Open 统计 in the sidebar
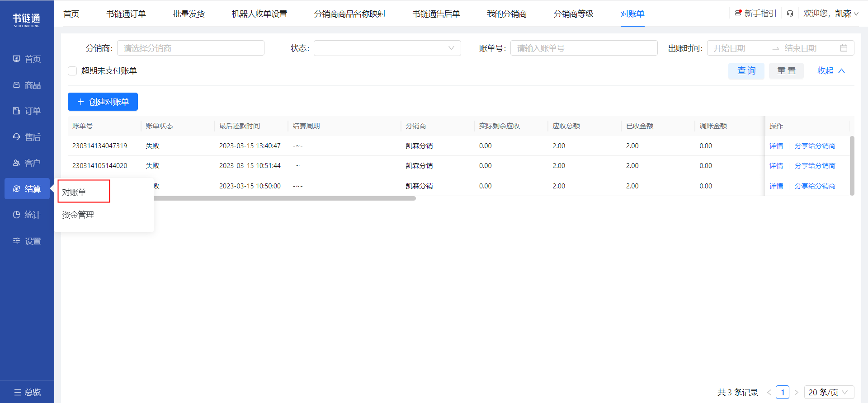 pos(27,215)
